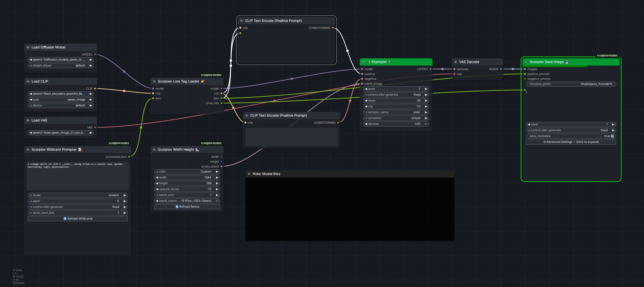
Task: Click the upscale_factor 1.0 slider field
Action: tap(187, 189)
